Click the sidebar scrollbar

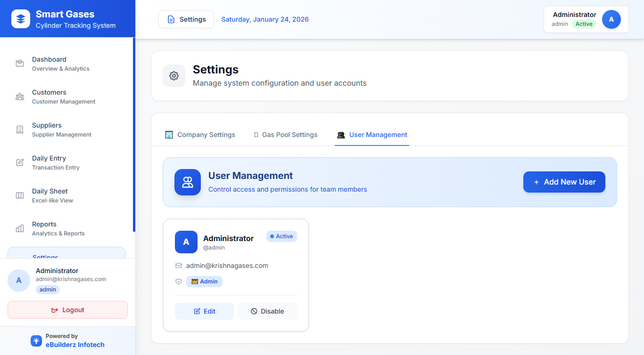(x=134, y=135)
